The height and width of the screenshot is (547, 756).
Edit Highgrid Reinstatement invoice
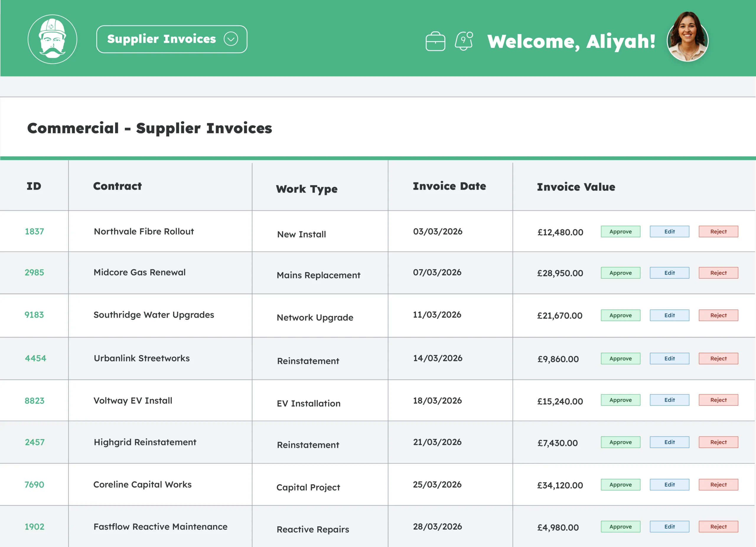point(669,442)
